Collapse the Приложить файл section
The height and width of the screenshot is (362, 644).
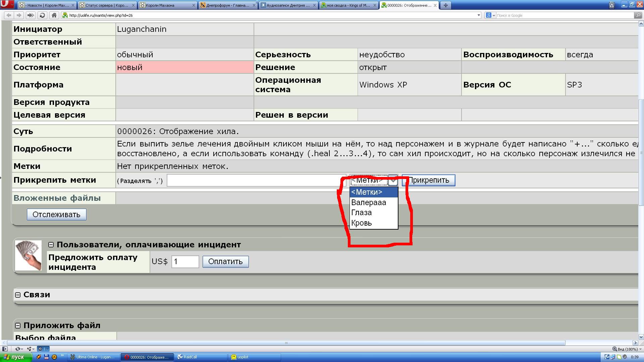click(x=18, y=326)
